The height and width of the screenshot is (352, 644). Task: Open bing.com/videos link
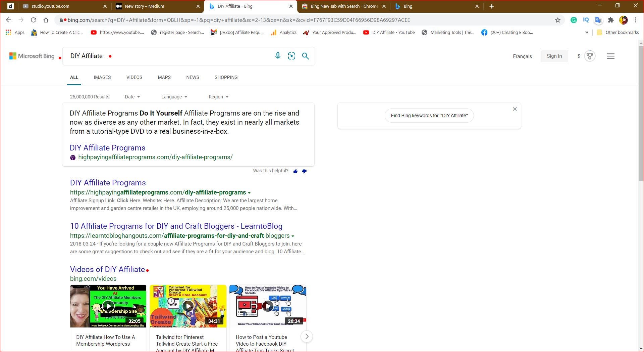(x=93, y=278)
